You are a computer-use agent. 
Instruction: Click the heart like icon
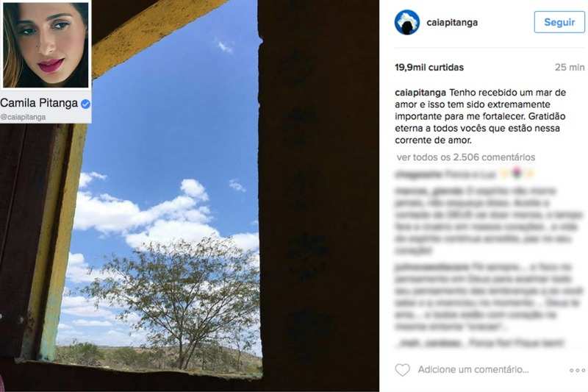402,370
